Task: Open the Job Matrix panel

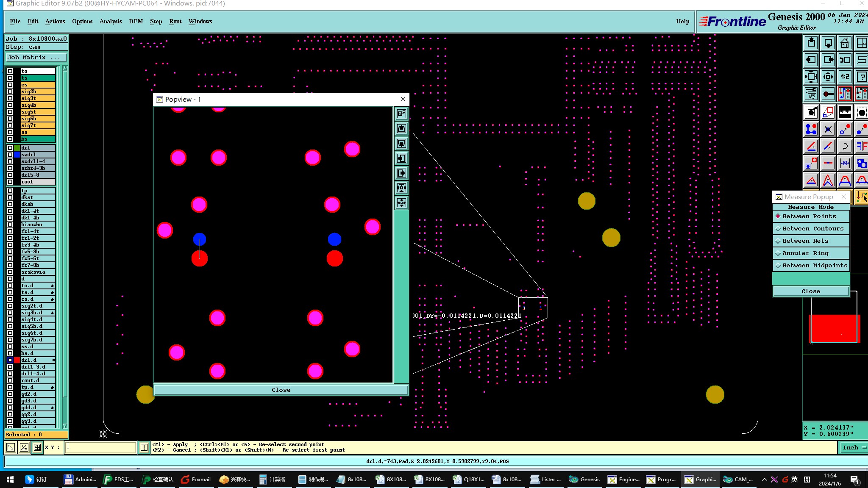Action: pyautogui.click(x=36, y=58)
